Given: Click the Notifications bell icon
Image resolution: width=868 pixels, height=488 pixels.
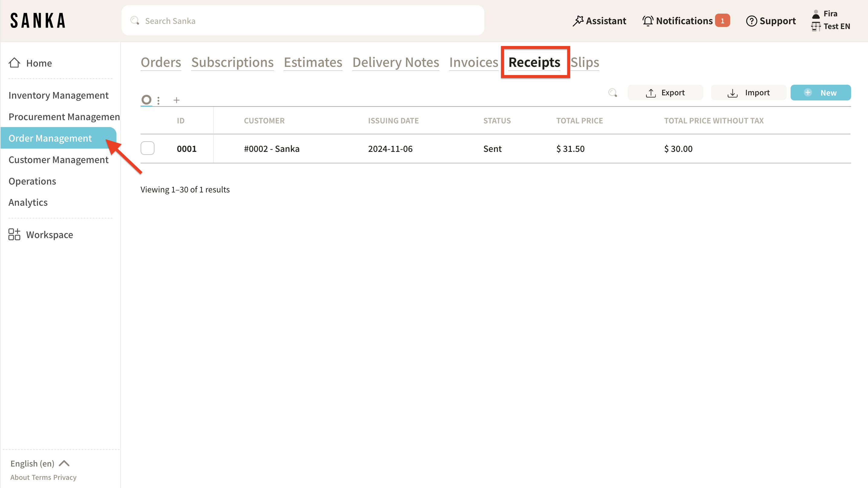Looking at the screenshot, I should coord(648,21).
